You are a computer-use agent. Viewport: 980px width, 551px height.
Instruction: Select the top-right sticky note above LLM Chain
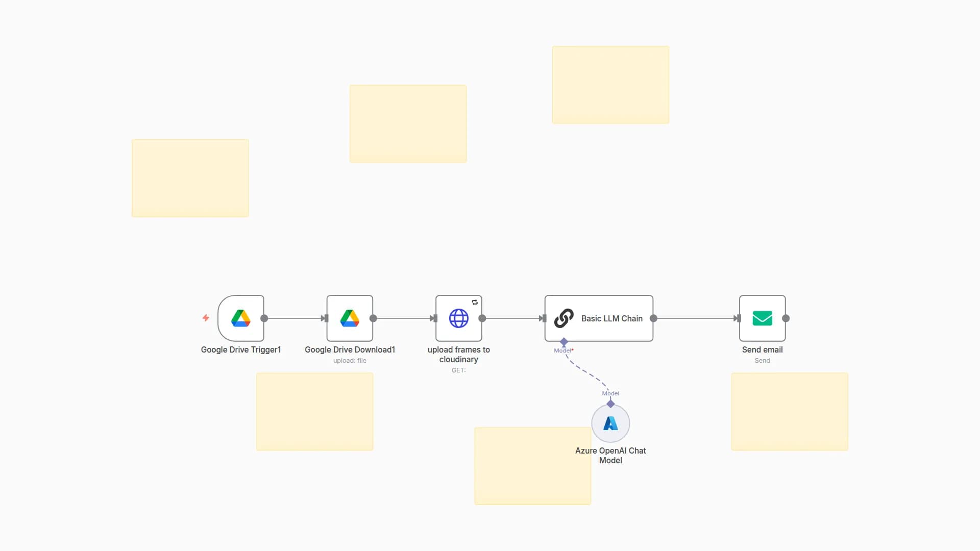point(610,85)
